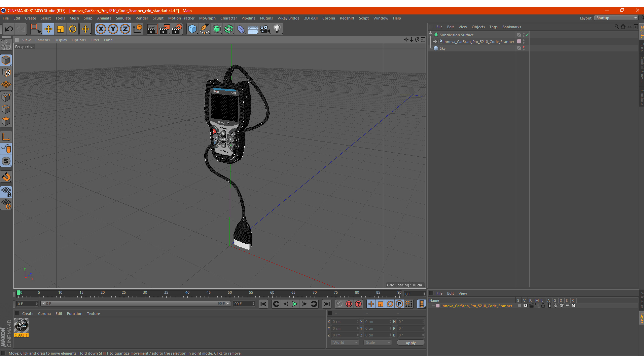644x363 pixels.
Task: Toggle layer View eye icon
Action: [525, 306]
